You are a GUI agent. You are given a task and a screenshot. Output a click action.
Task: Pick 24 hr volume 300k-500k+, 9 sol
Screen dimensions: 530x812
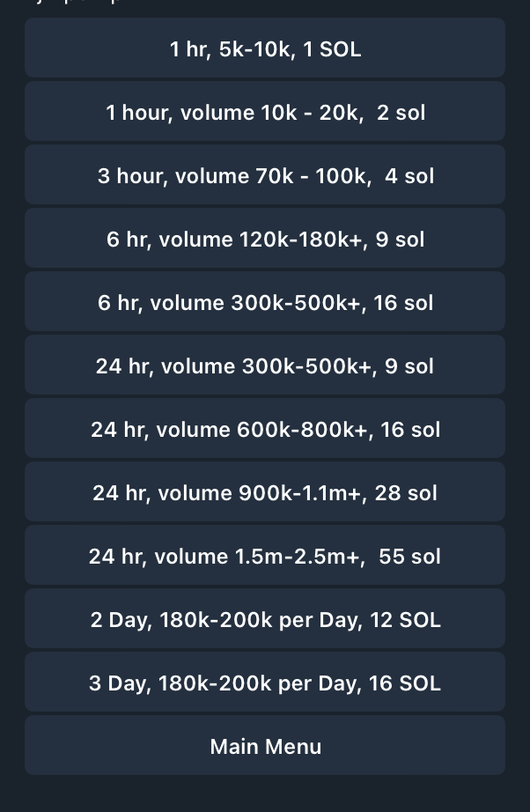point(265,366)
